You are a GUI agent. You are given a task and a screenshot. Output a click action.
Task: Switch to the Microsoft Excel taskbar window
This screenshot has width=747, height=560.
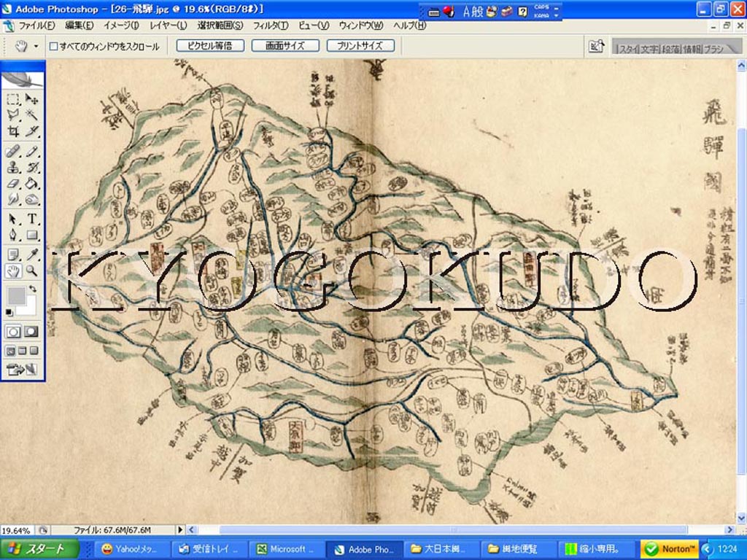click(287, 549)
